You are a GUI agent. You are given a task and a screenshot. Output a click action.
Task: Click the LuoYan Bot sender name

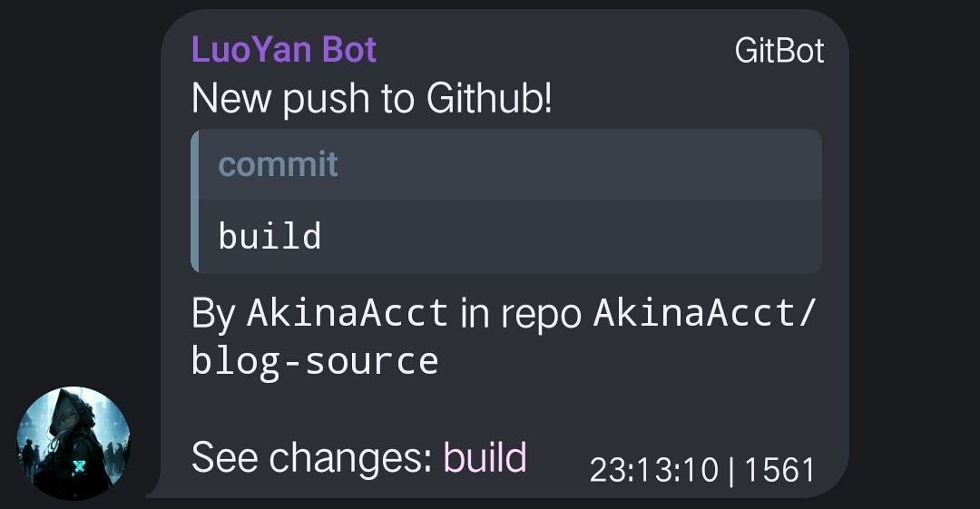pyautogui.click(x=283, y=49)
